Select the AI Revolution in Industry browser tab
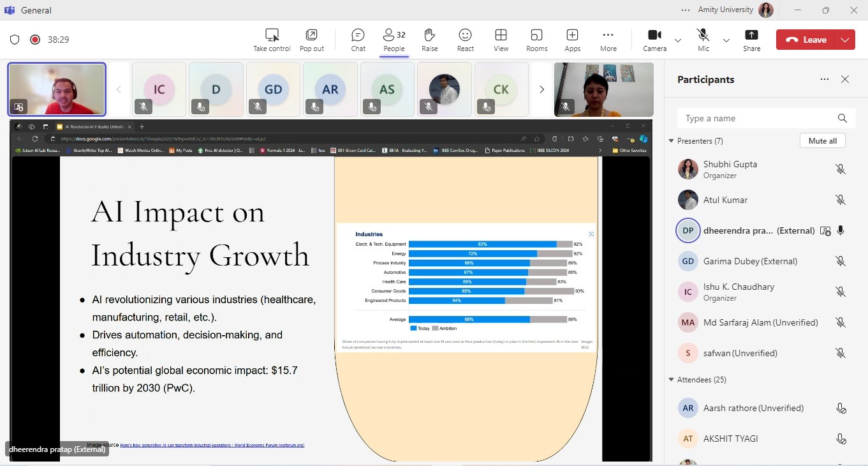The image size is (868, 466). [x=94, y=126]
